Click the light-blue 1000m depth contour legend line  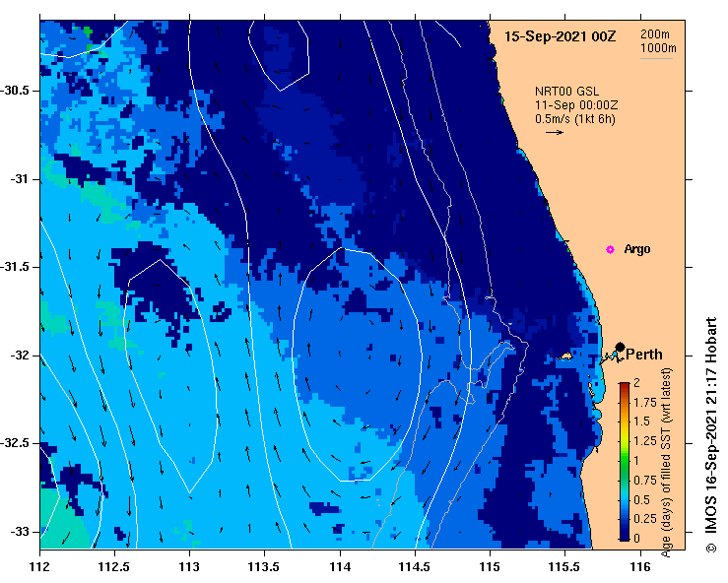tap(656, 58)
